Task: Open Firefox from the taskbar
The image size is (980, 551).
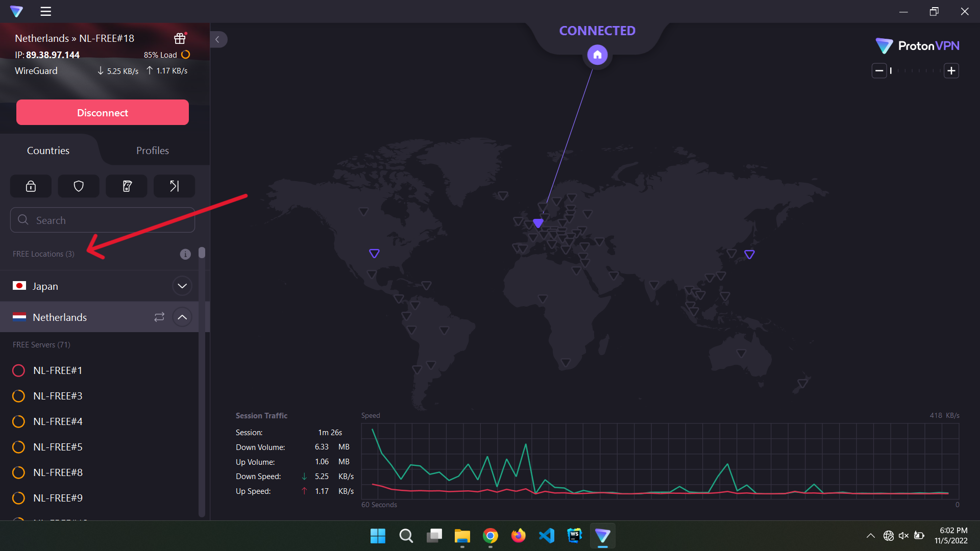Action: (x=518, y=536)
